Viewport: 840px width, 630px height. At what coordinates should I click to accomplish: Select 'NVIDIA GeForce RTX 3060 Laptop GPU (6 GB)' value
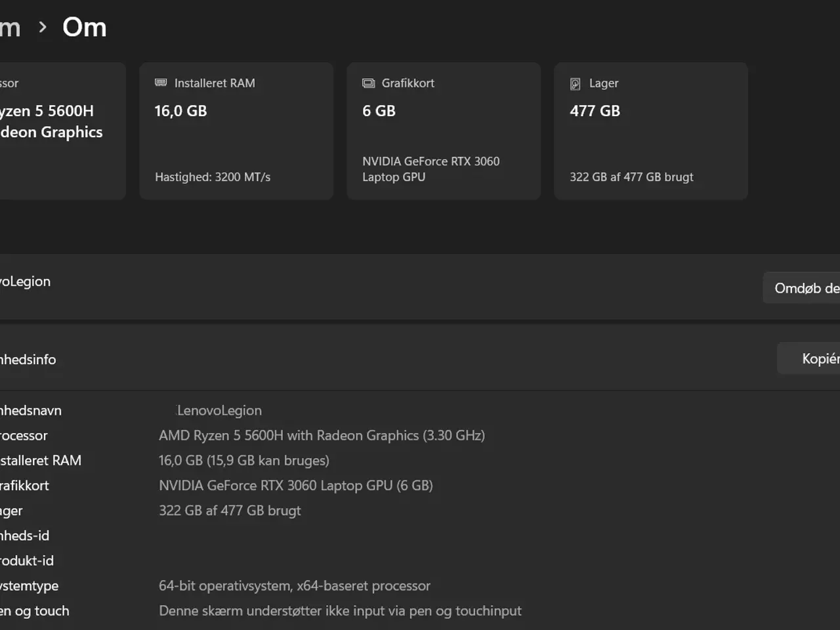[x=296, y=485]
